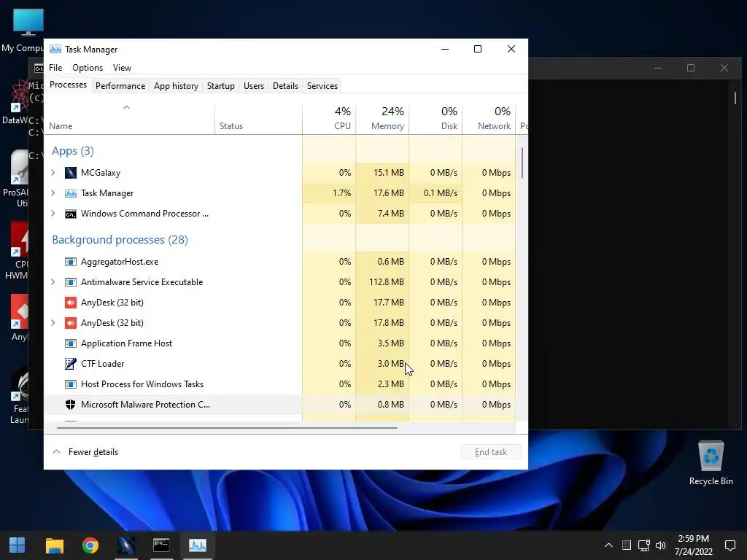747x560 pixels.
Task: Switch to the Users tab
Action: point(253,86)
